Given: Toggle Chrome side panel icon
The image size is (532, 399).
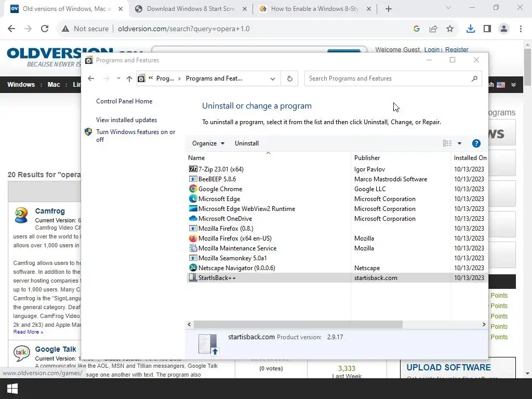Looking at the screenshot, I should (x=487, y=29).
